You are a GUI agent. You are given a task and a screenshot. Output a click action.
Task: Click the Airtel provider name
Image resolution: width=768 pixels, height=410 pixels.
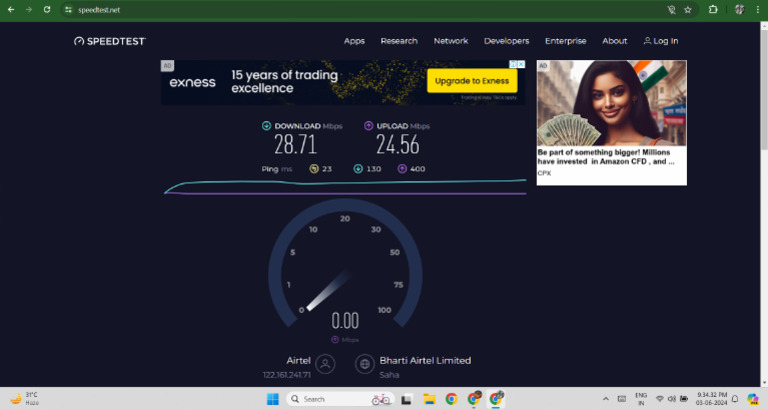click(x=298, y=361)
